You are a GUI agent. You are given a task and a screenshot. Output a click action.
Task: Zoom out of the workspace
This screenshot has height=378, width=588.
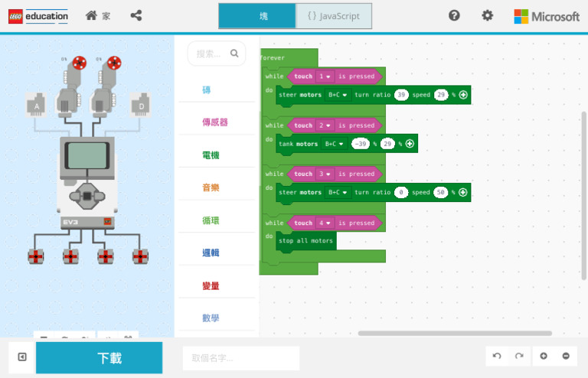pyautogui.click(x=566, y=356)
